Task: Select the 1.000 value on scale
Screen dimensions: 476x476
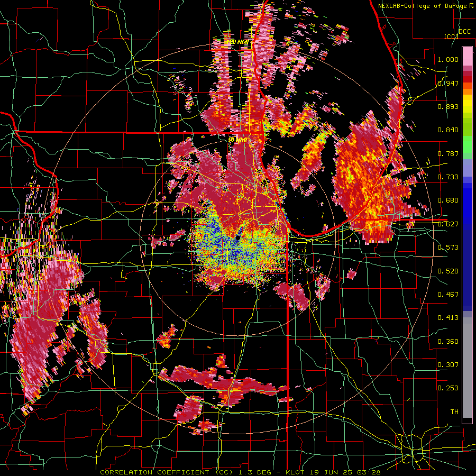Action: pyautogui.click(x=448, y=59)
